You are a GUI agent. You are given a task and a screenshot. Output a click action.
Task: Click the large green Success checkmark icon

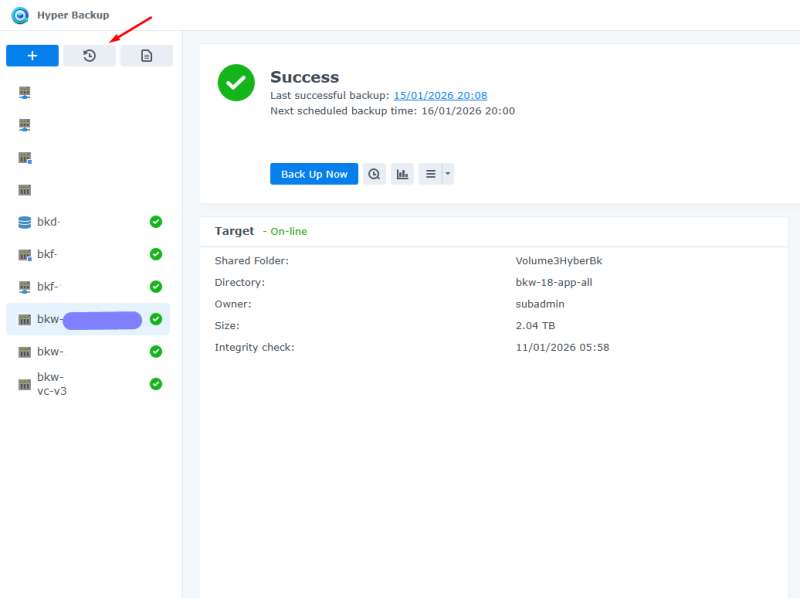236,83
